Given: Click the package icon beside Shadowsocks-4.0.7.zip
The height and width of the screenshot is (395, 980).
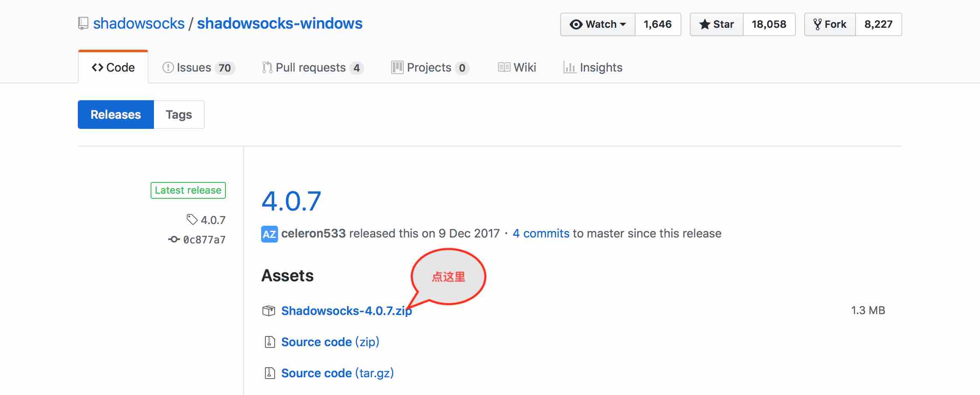Looking at the screenshot, I should click(x=269, y=311).
